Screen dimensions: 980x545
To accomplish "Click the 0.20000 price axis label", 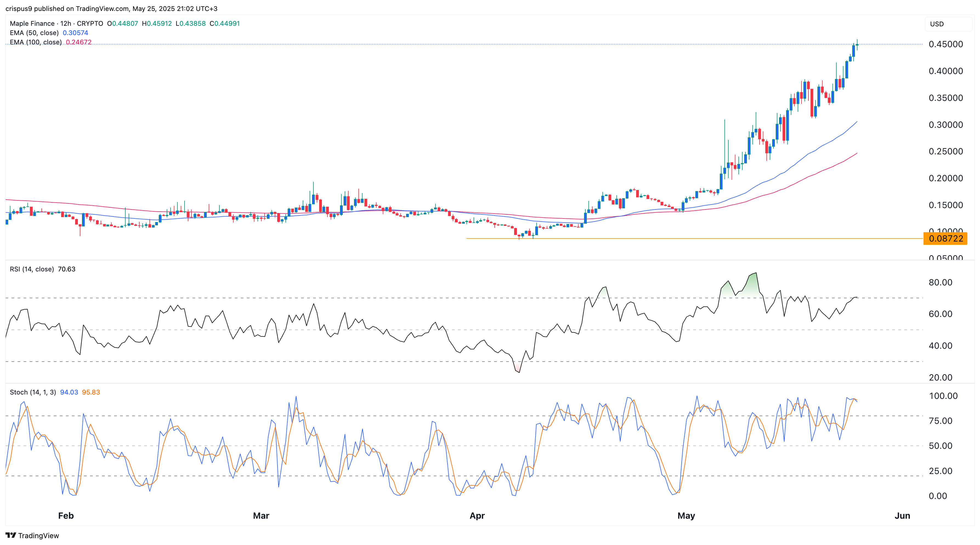I will 946,178.
